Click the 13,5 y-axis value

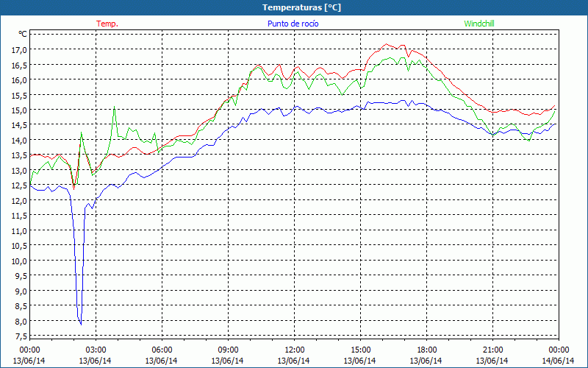coord(20,155)
